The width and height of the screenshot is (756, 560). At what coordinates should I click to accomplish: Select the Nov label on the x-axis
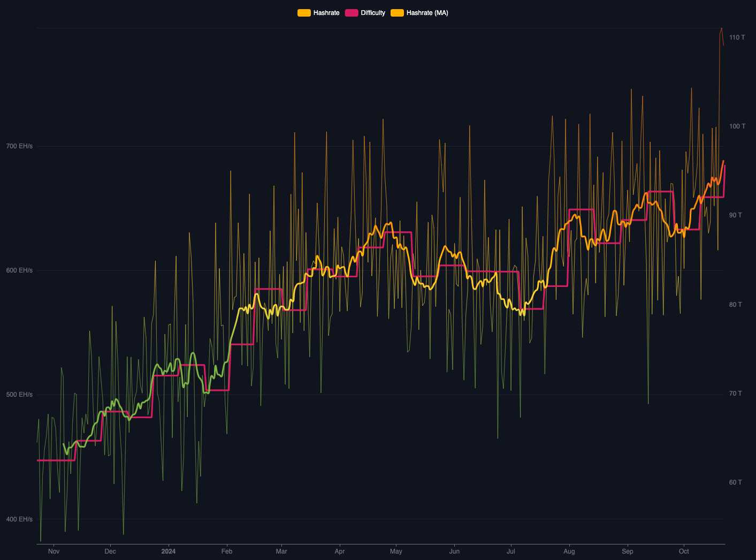tap(54, 551)
